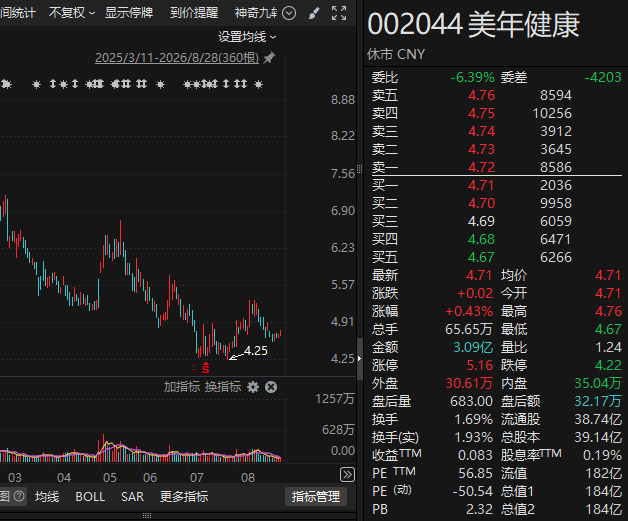Click the red S signal marker
The height and width of the screenshot is (521, 628).
point(205,368)
